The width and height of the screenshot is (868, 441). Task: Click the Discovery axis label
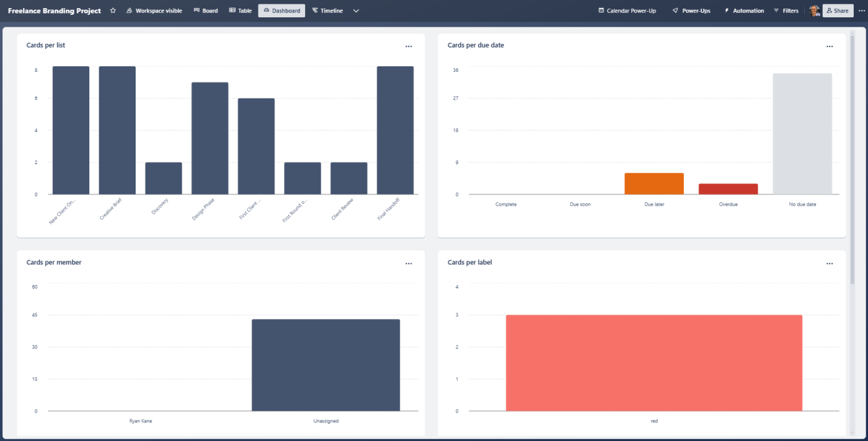click(159, 206)
